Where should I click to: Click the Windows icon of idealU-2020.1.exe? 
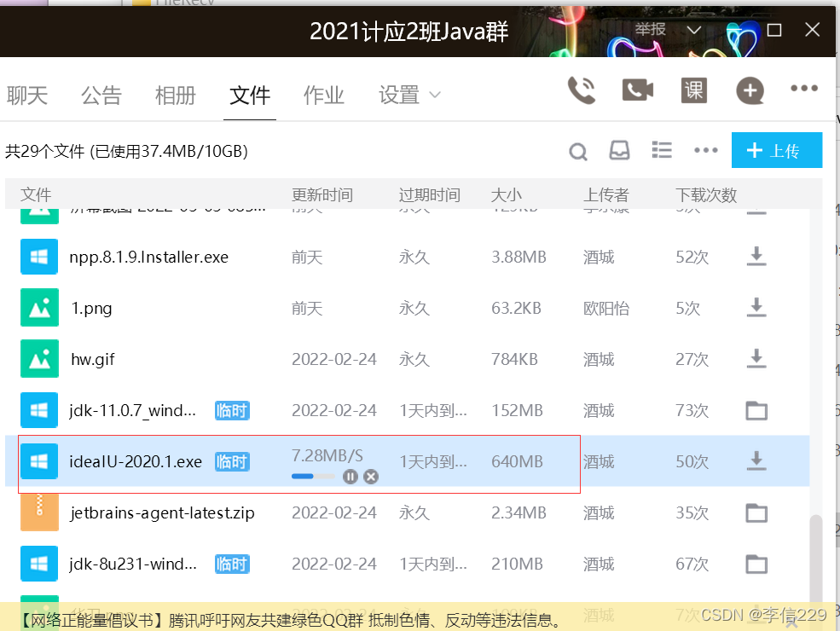coord(39,461)
